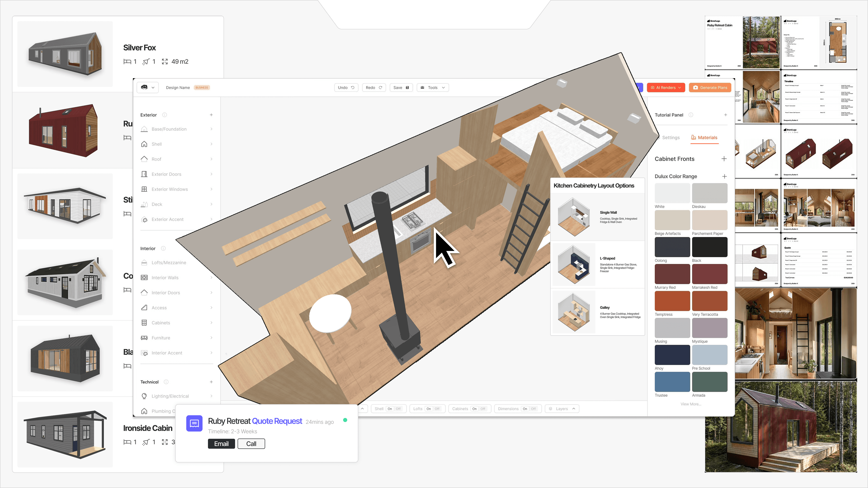Switch to the Settings tab
Screen dimensions: 868x488
pyautogui.click(x=670, y=137)
